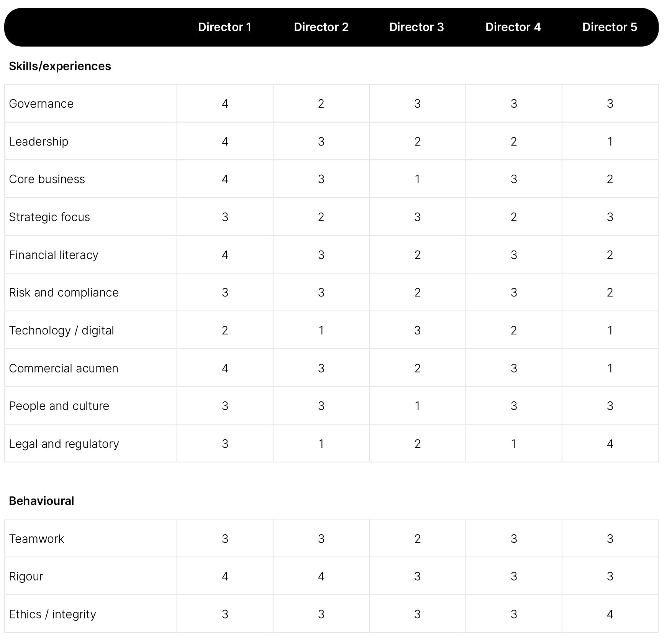Select the Core business row label

[47, 179]
